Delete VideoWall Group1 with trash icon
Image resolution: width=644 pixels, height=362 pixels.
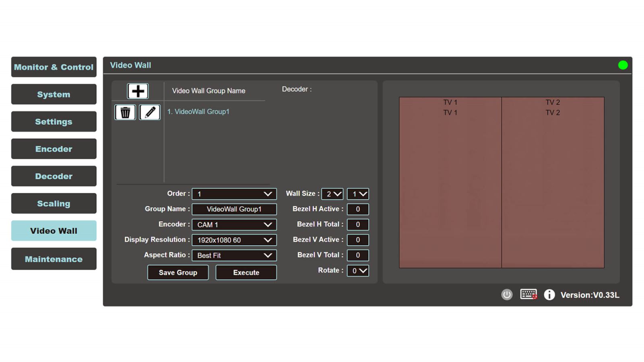(125, 112)
